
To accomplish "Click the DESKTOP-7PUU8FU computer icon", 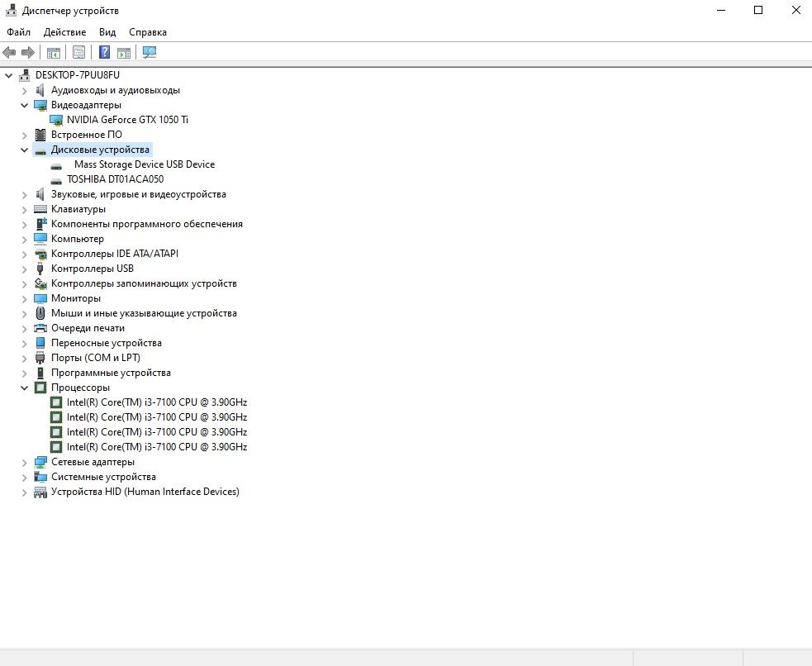I will (24, 75).
